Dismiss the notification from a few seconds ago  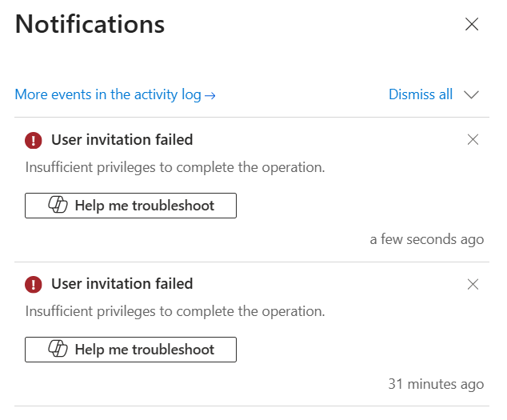pos(473,140)
